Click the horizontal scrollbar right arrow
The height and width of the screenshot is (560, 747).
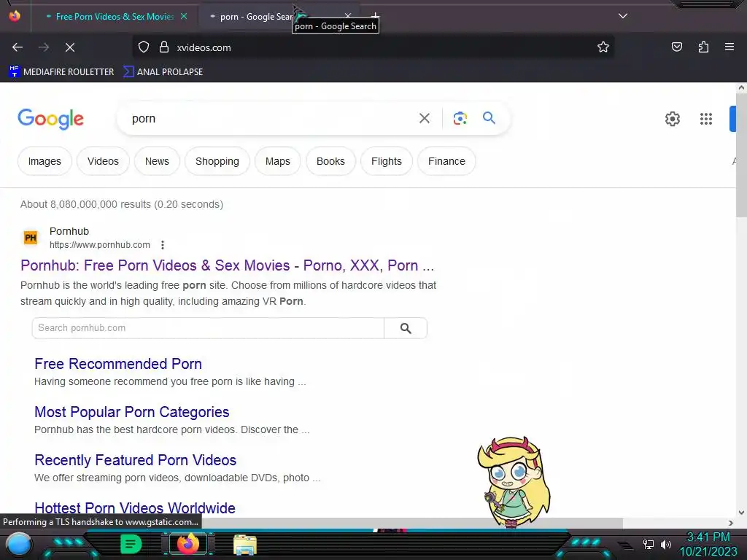[731, 523]
